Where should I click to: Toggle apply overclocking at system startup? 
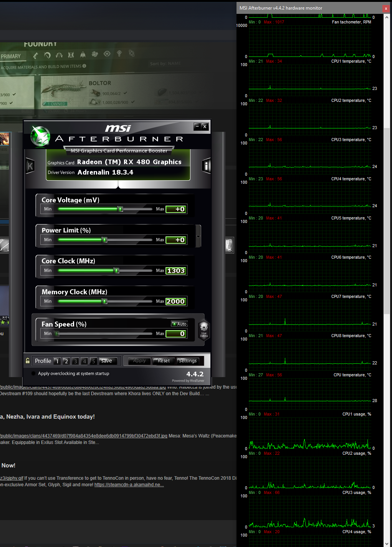pos(34,373)
